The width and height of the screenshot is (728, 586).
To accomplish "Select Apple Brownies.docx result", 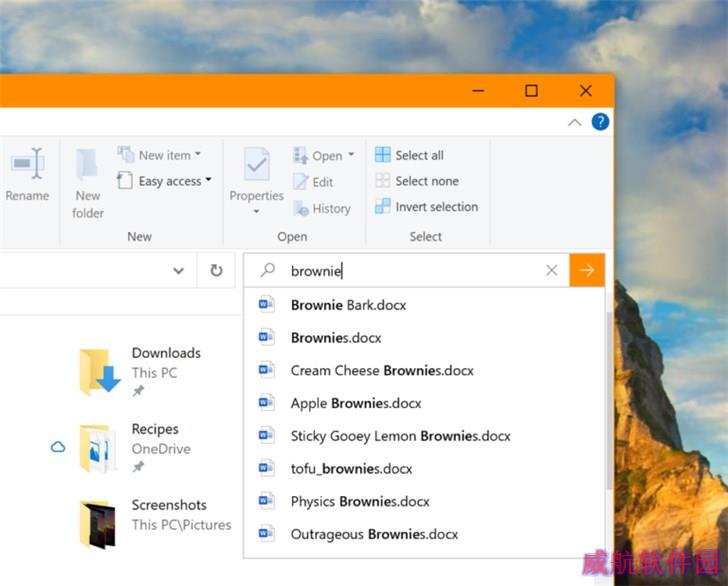I will point(424,403).
